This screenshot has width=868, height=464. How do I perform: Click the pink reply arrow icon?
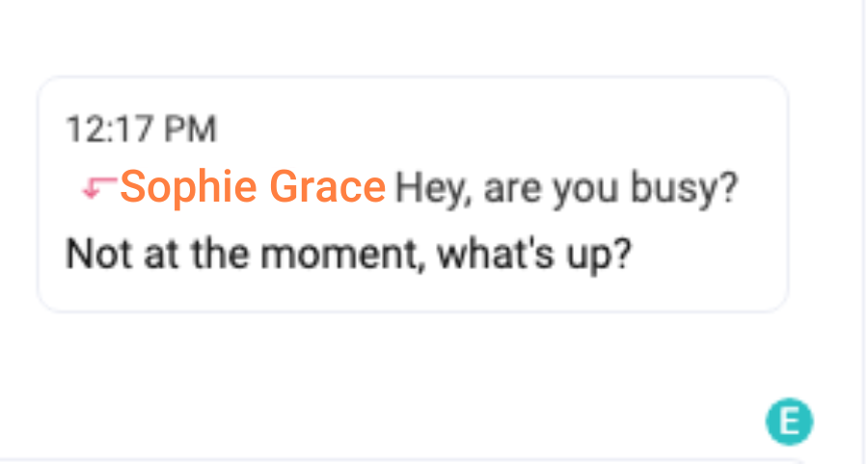(x=99, y=187)
